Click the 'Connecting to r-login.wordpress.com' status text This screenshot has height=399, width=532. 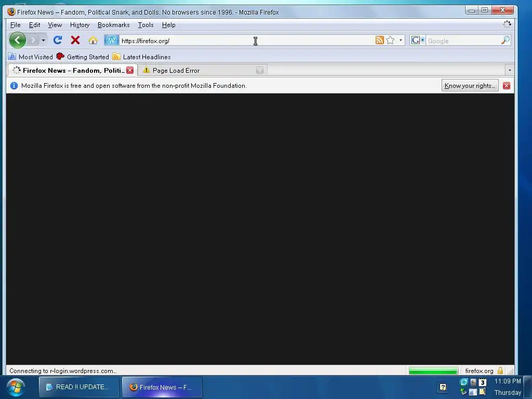click(x=63, y=371)
